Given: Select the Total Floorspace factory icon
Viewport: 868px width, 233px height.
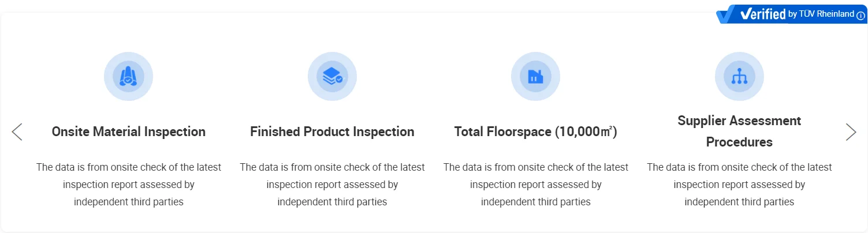Looking at the screenshot, I should tap(535, 76).
